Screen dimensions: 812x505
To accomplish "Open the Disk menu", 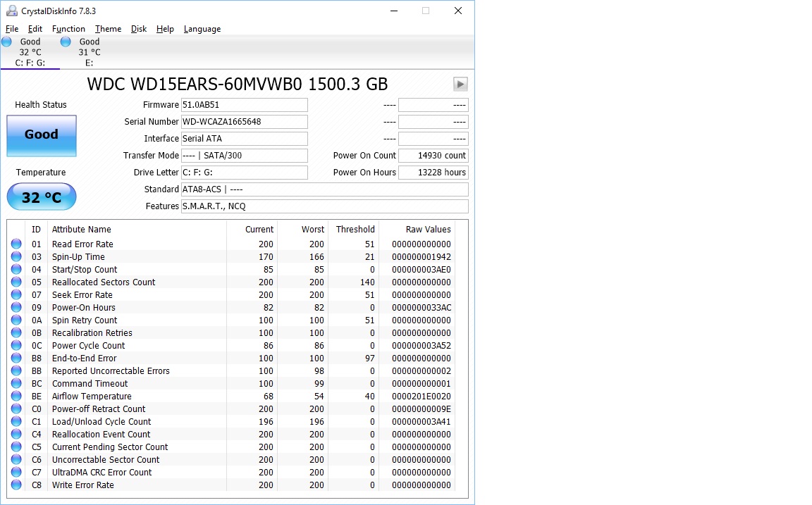I will click(138, 29).
